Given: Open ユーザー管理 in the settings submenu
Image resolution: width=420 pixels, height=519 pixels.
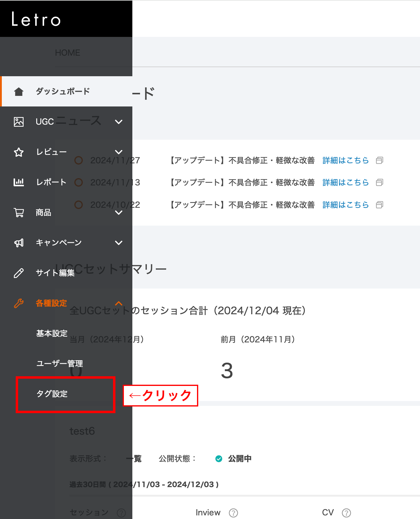Looking at the screenshot, I should 60,364.
